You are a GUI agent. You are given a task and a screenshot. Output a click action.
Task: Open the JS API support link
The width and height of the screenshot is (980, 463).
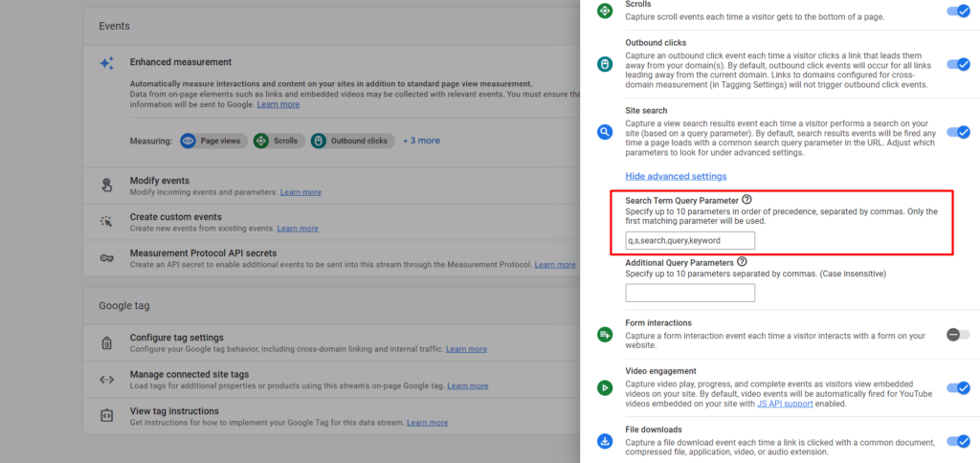(785, 404)
